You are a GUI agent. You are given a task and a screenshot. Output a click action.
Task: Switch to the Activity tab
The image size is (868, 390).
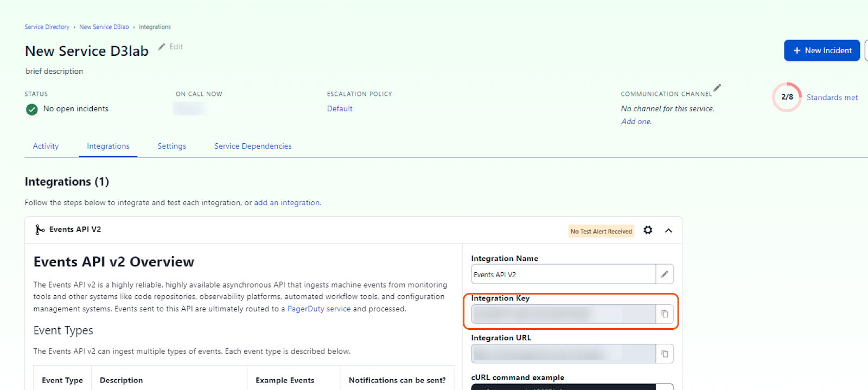[x=46, y=146]
